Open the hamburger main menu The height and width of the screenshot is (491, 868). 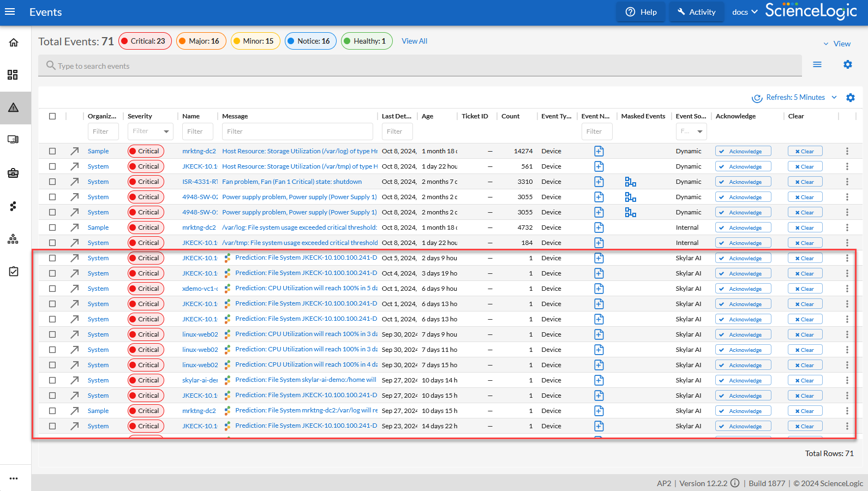tap(10, 11)
